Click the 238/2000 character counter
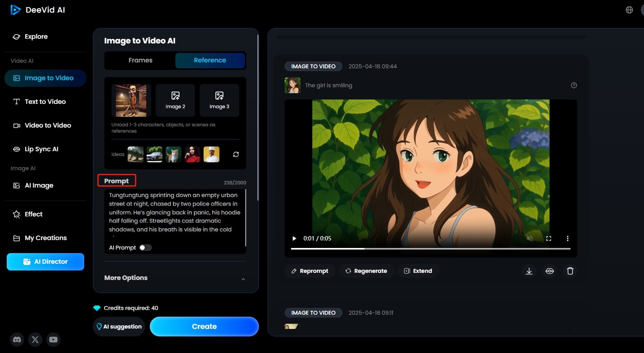The height and width of the screenshot is (353, 644). tap(235, 182)
